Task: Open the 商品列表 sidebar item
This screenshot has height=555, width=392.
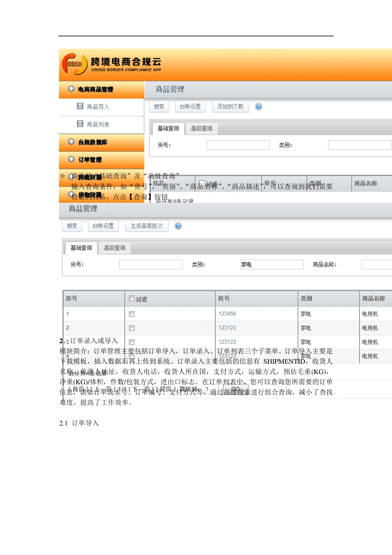Action: [x=98, y=125]
